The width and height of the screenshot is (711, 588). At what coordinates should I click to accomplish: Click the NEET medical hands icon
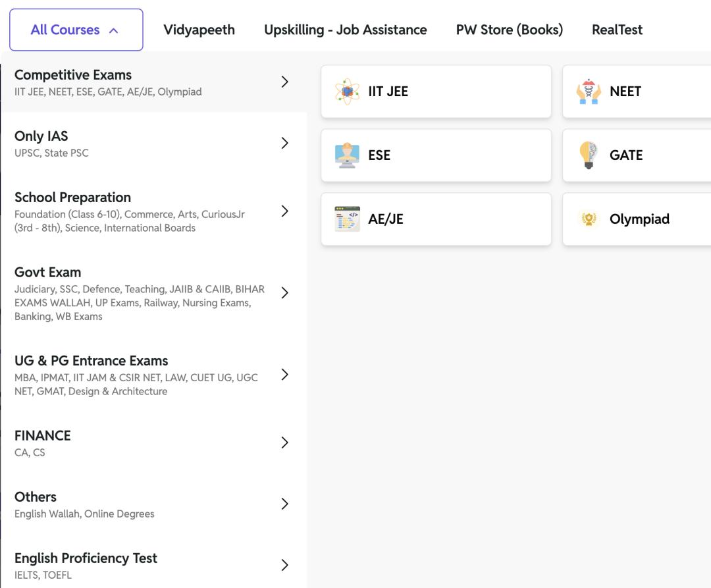point(588,92)
